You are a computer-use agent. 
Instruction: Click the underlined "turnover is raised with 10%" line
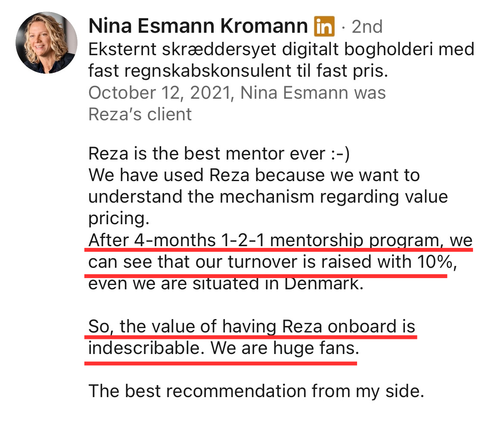(x=273, y=262)
